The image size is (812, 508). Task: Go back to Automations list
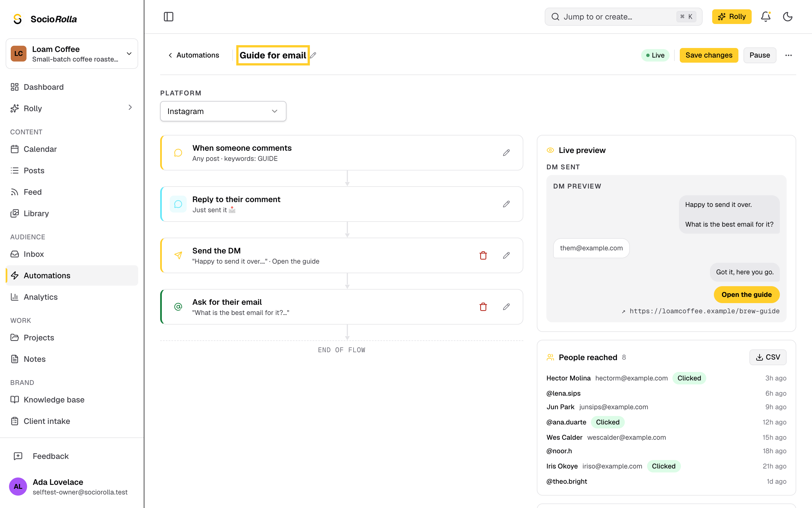[194, 55]
